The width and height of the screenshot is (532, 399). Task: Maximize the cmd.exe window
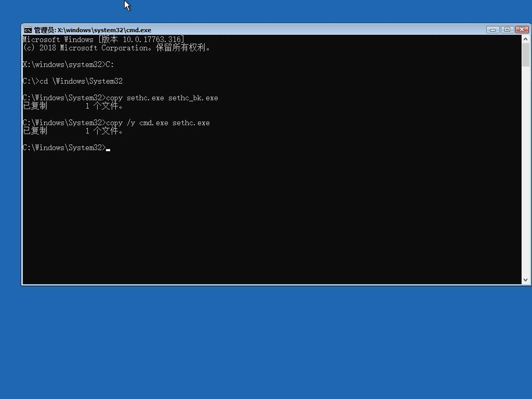[507, 30]
